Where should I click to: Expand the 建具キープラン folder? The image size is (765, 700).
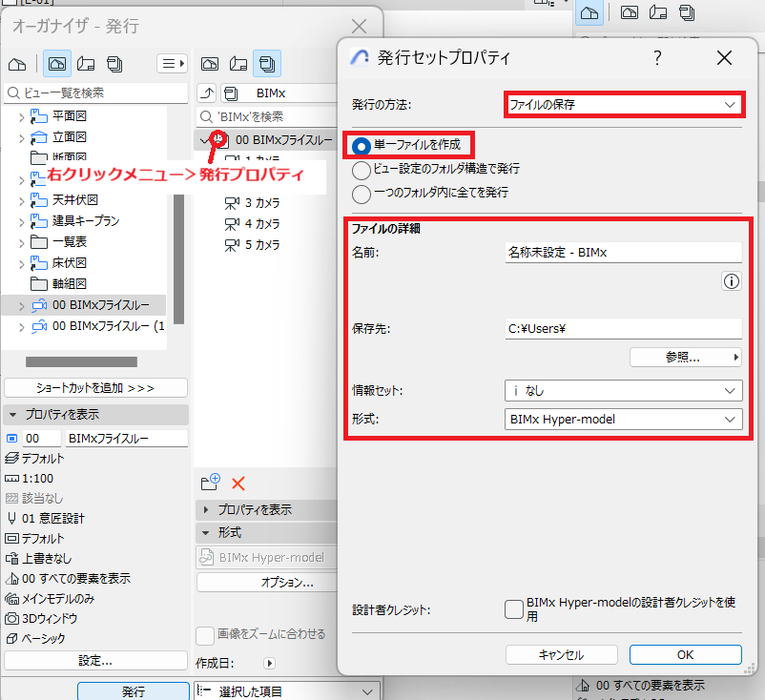[22, 222]
